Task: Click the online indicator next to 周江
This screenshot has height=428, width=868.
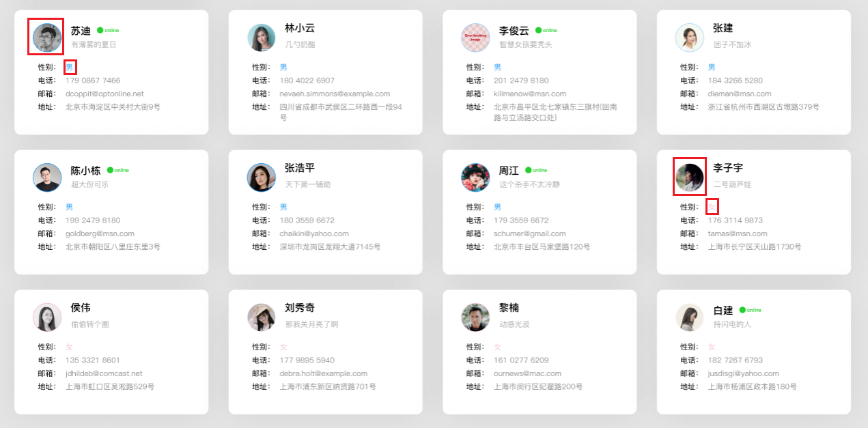Action: (529, 170)
